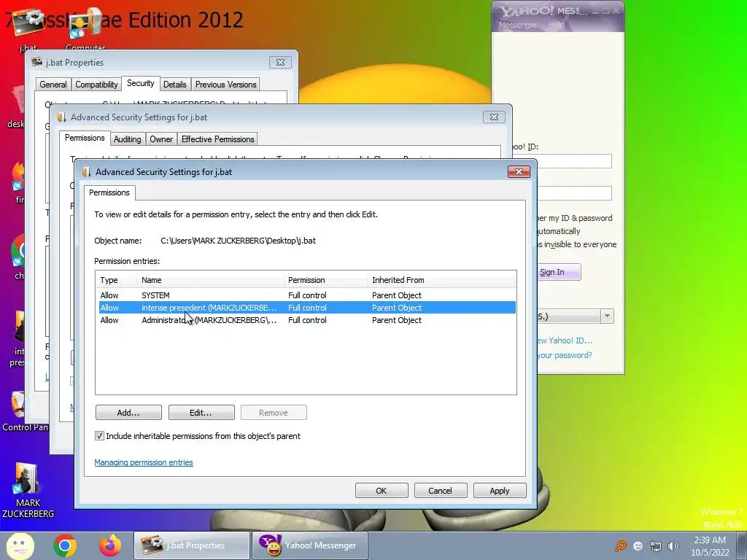Click the Yahoo smiley tray icon
This screenshot has height=560, width=747.
pyautogui.click(x=638, y=545)
